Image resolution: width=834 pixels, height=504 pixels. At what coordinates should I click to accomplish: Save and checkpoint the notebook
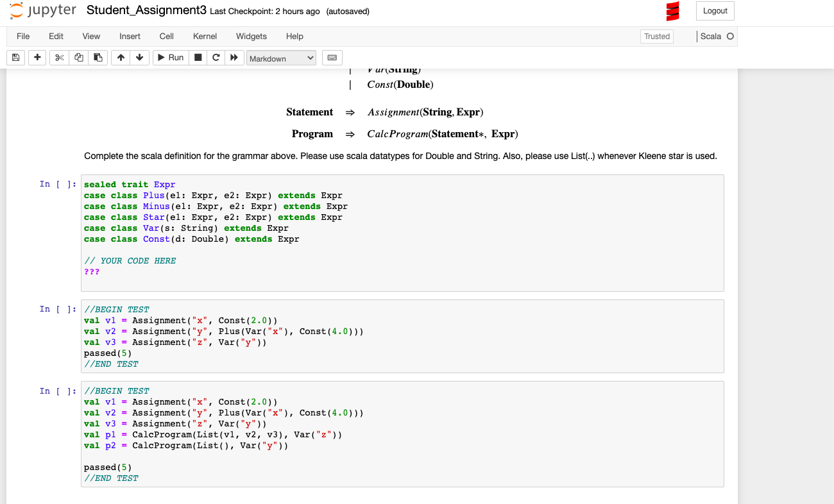[x=15, y=57]
